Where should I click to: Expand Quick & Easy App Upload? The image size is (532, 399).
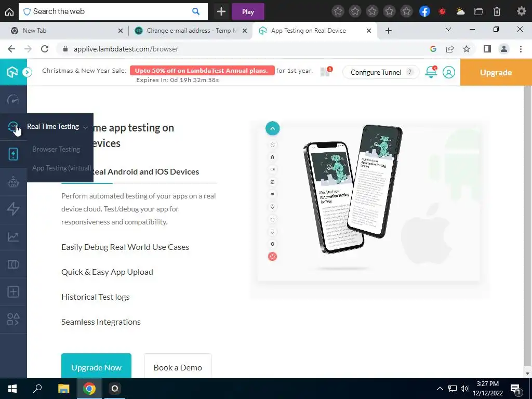pos(107,272)
